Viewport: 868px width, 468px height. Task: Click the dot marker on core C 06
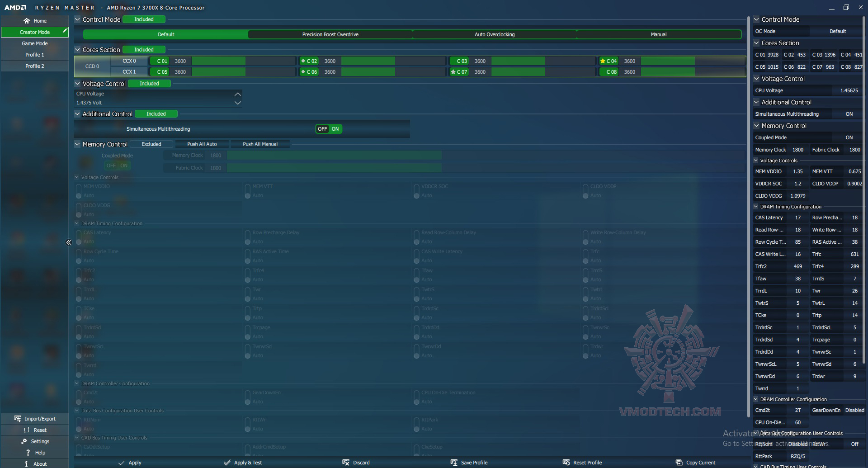click(303, 72)
